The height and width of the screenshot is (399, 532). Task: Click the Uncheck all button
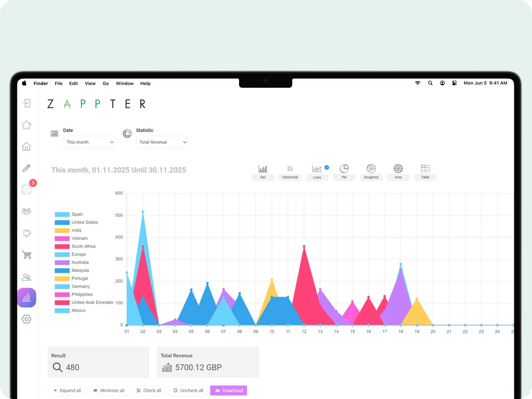[x=188, y=390]
